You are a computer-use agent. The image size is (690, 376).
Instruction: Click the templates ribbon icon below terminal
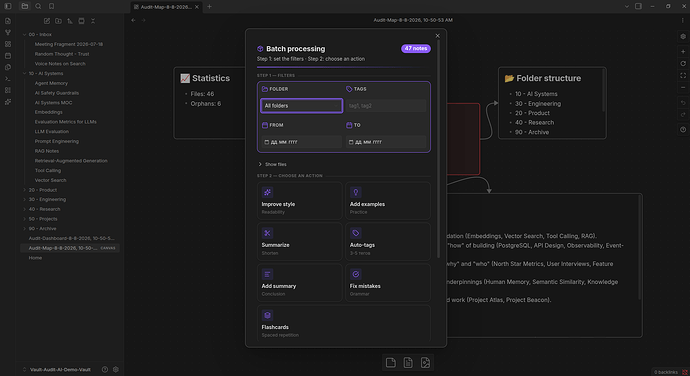(x=8, y=90)
